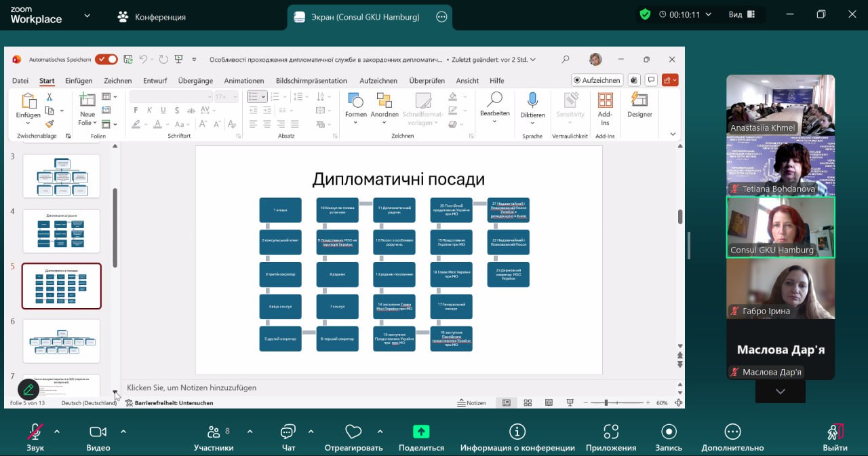Screen dimensions: 868x456
Task: Open the Приложения apps icon
Action: 611,432
